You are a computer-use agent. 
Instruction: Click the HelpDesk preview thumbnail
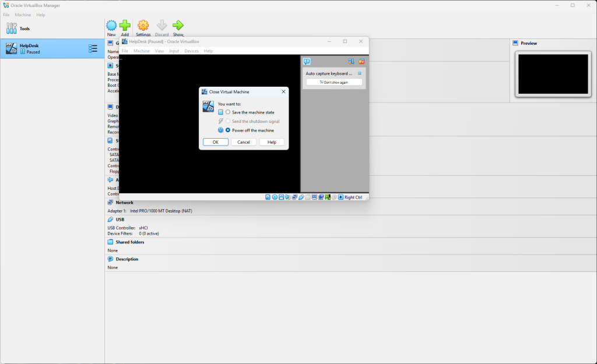coord(553,73)
